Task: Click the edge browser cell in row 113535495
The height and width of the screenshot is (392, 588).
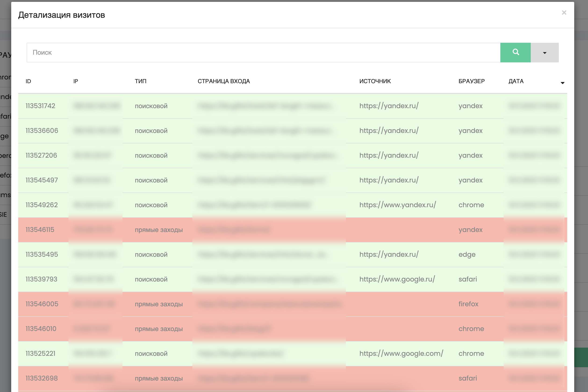Action: (467, 254)
